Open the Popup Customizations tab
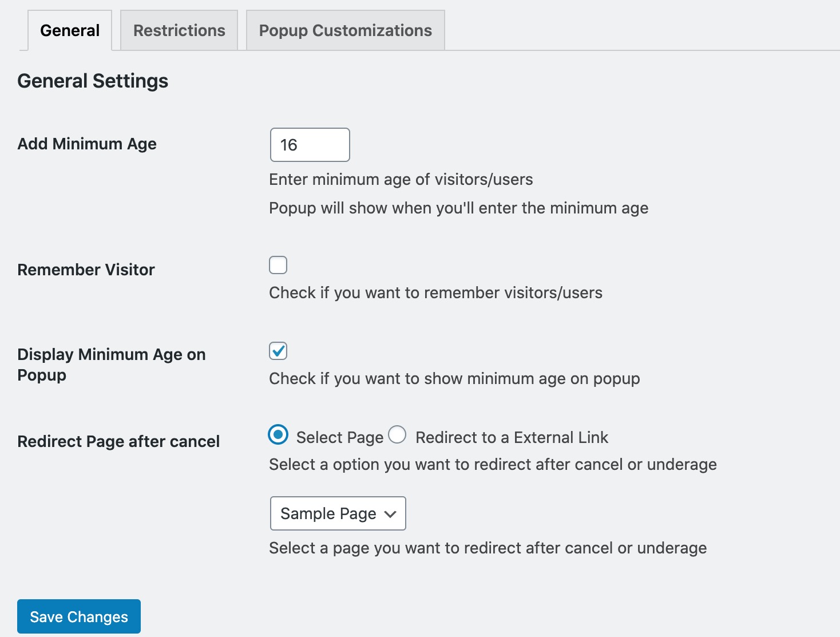The height and width of the screenshot is (637, 840). 344,30
